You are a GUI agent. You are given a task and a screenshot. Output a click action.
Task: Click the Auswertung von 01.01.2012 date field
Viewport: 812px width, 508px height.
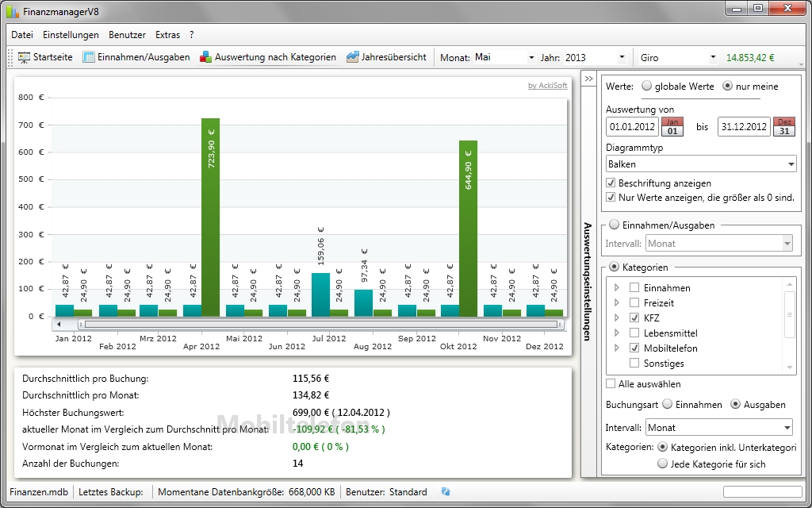632,126
